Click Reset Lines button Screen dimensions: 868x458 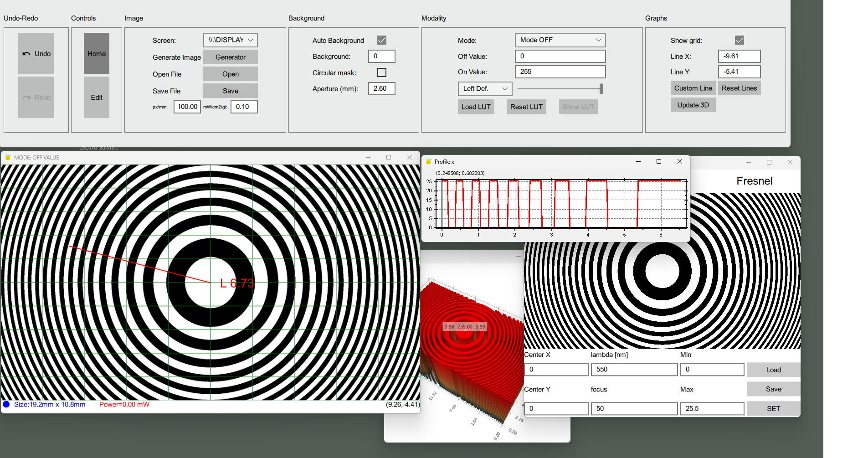click(x=740, y=88)
